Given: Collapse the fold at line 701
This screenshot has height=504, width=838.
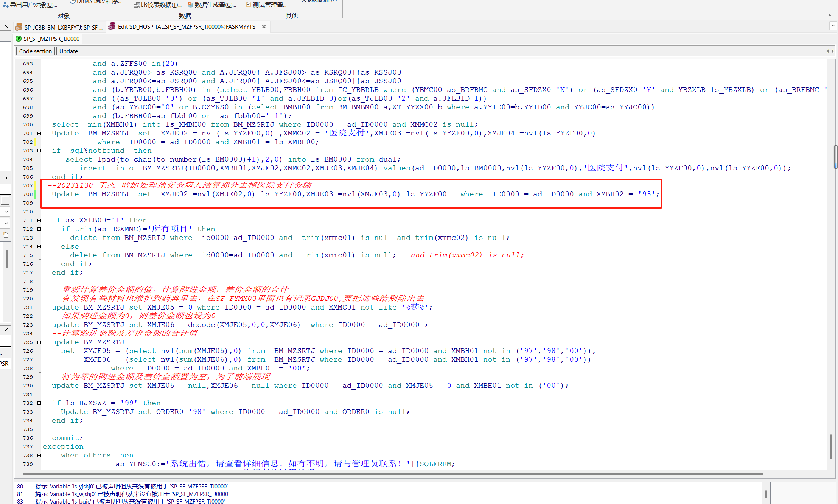Looking at the screenshot, I should [x=39, y=133].
